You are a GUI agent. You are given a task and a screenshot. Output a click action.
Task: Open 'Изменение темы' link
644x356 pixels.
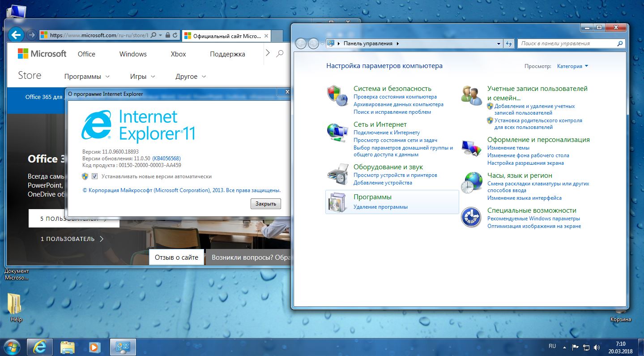tap(508, 148)
